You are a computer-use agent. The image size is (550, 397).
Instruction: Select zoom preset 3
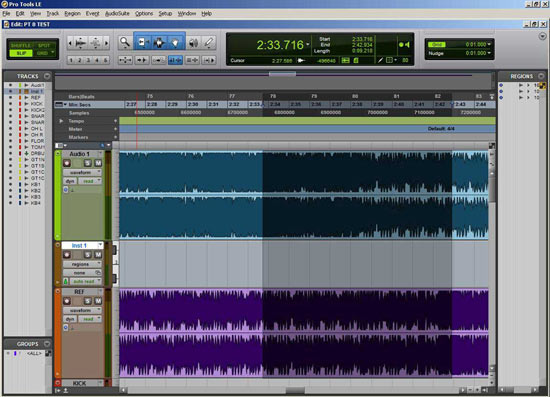88,60
